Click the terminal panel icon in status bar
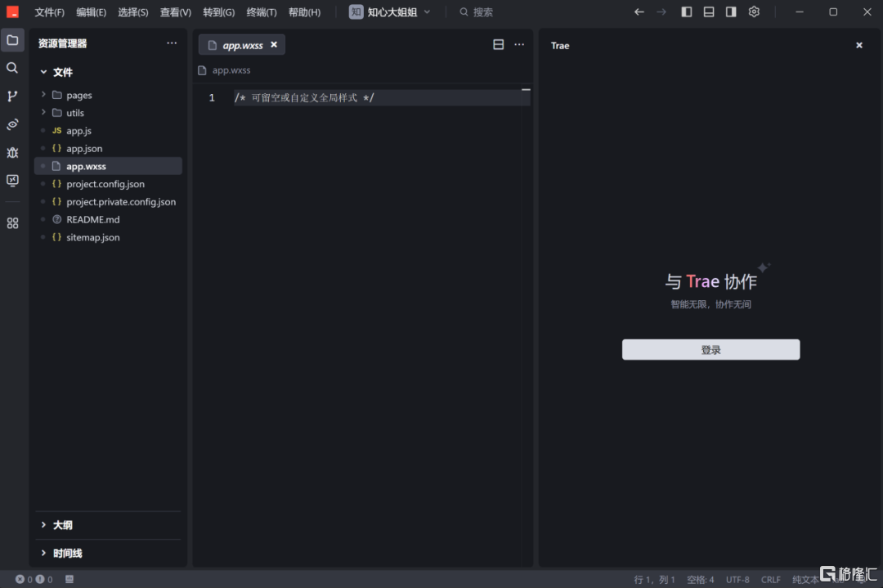This screenshot has width=883, height=588. coord(69,579)
